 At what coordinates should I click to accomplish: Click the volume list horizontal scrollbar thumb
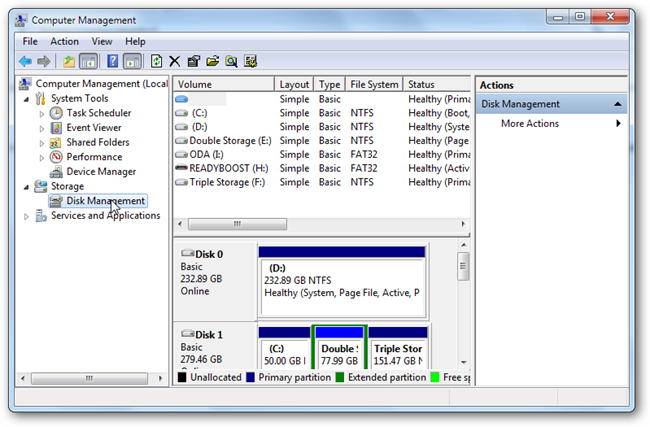237,224
